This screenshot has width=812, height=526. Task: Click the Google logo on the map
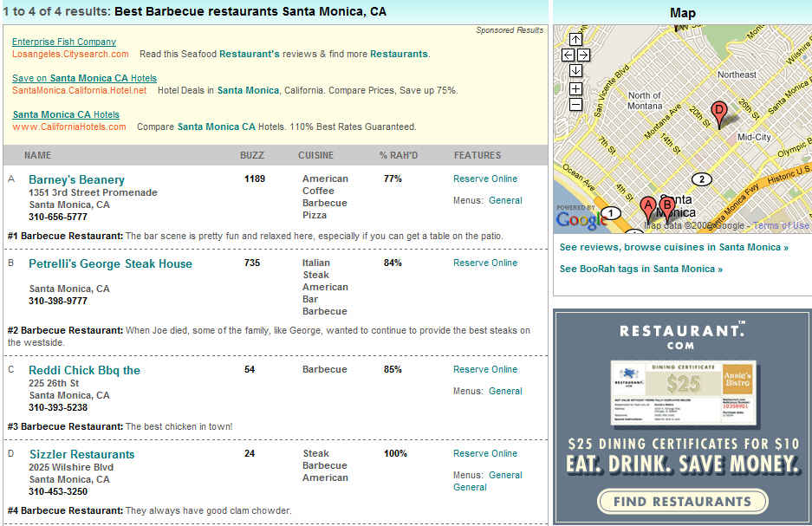pyautogui.click(x=580, y=220)
